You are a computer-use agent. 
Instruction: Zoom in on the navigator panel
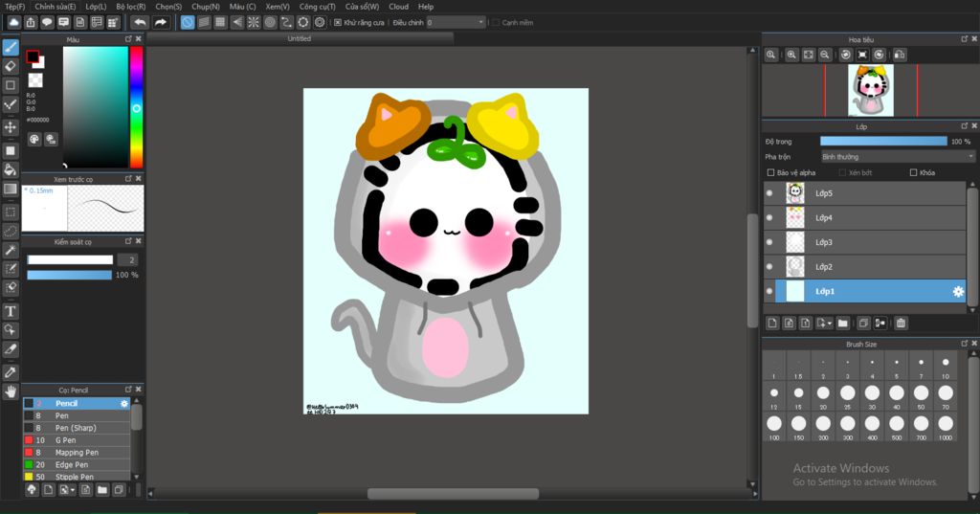791,55
